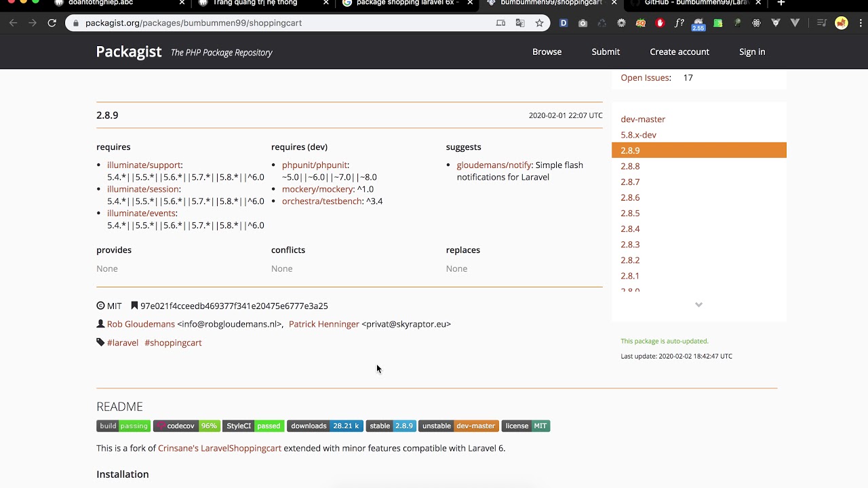
Task: Open the illuminate/session package link
Action: click(x=142, y=189)
